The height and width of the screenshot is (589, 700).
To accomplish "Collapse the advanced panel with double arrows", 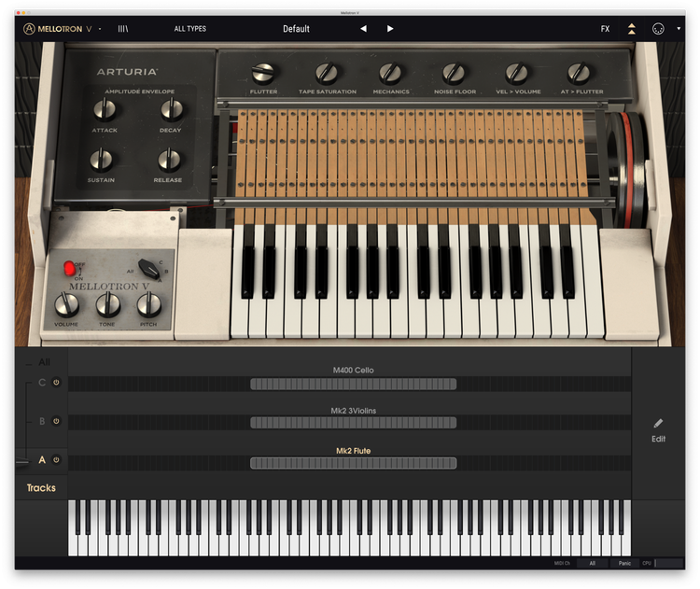I will coord(632,29).
